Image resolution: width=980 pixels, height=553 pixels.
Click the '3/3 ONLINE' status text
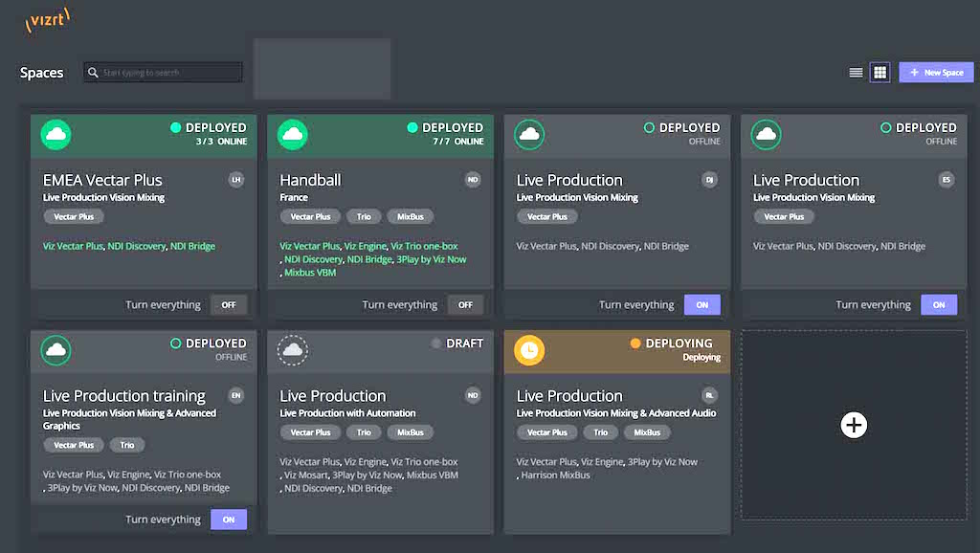pyautogui.click(x=221, y=142)
